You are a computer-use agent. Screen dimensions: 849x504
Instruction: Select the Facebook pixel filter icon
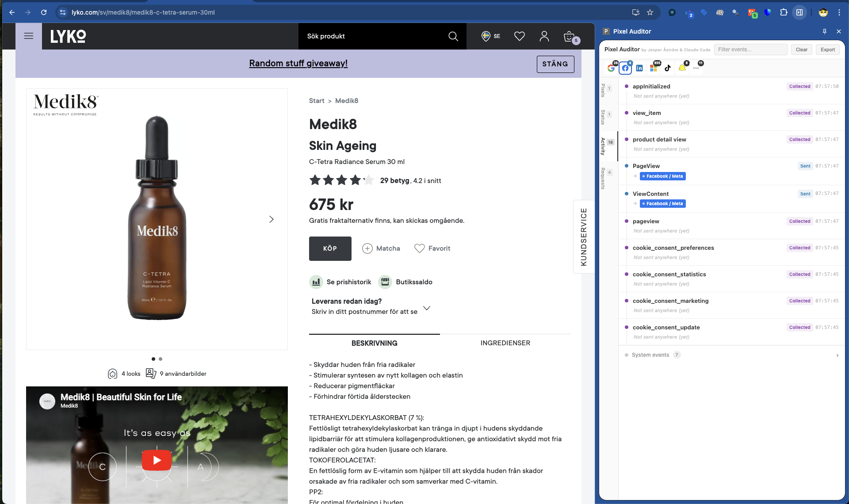(x=625, y=68)
